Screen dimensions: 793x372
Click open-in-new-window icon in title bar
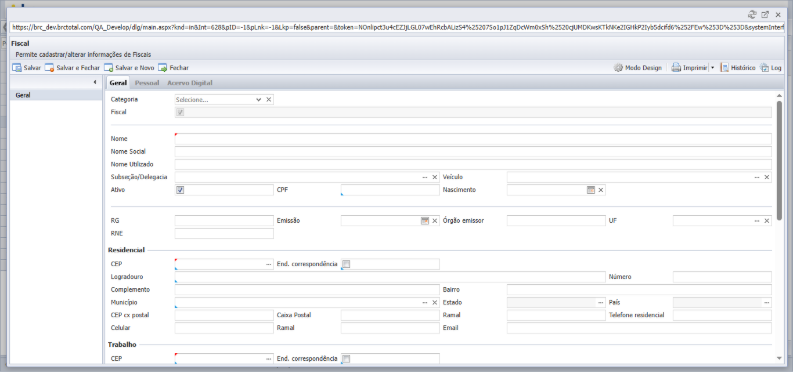[765, 15]
